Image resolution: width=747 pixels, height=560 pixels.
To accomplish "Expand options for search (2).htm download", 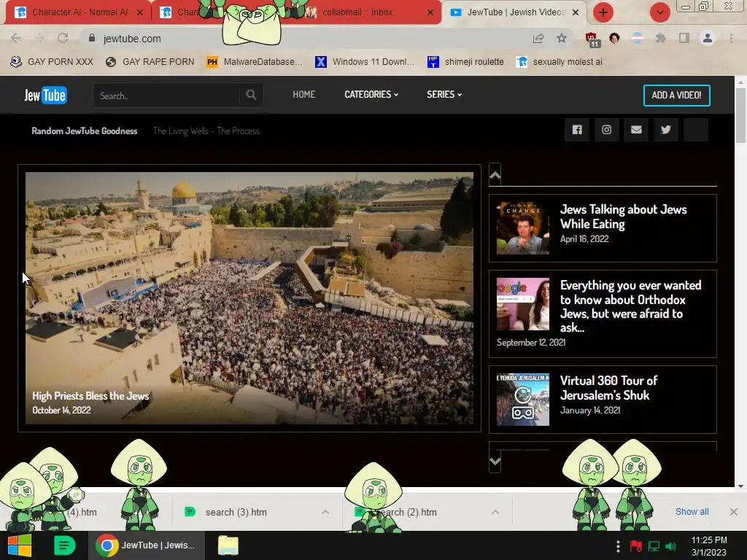I will 495,512.
